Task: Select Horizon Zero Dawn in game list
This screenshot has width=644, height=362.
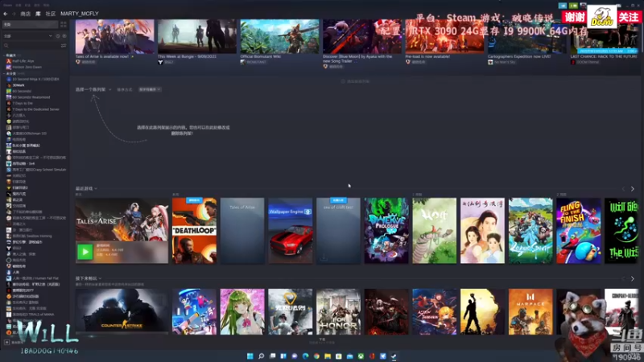Action: point(24,67)
